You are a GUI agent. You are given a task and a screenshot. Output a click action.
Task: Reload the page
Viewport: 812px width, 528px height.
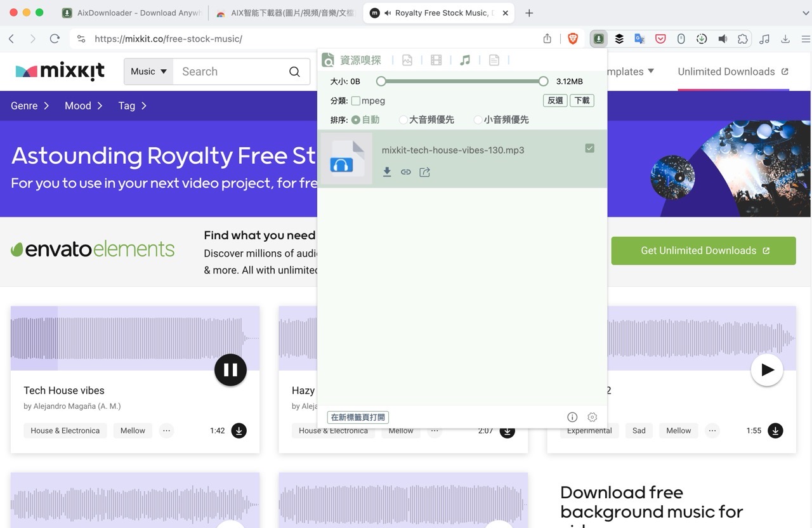55,39
